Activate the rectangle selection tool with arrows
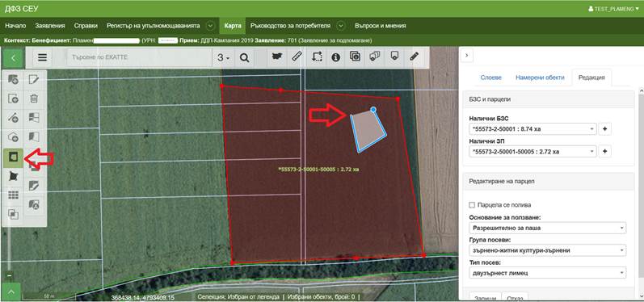This screenshot has height=302, width=644. (317, 57)
